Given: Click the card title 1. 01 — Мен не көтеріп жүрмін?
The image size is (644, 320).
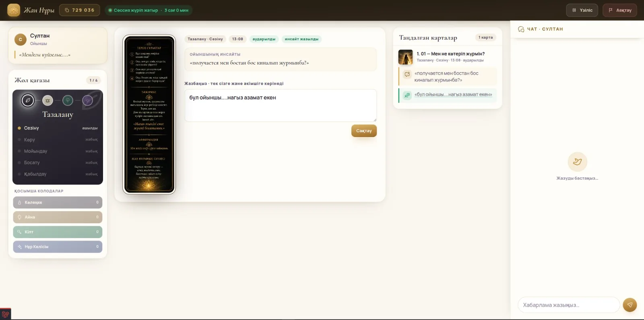Looking at the screenshot, I should [450, 54].
